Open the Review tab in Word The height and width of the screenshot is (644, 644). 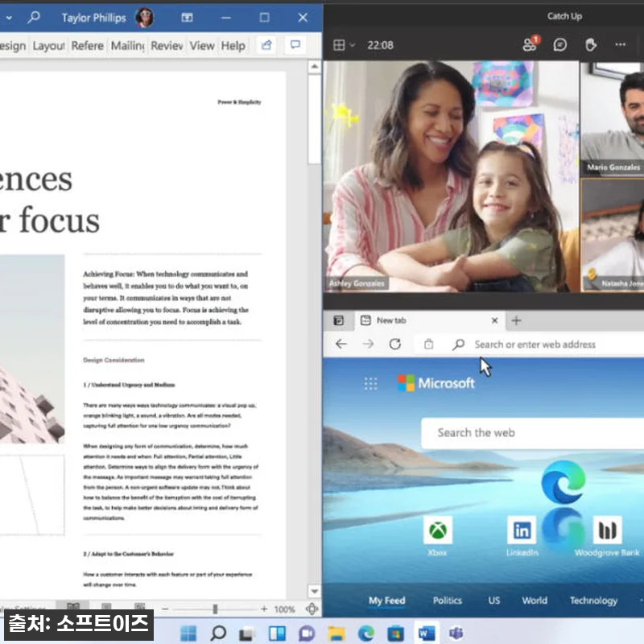point(167,46)
